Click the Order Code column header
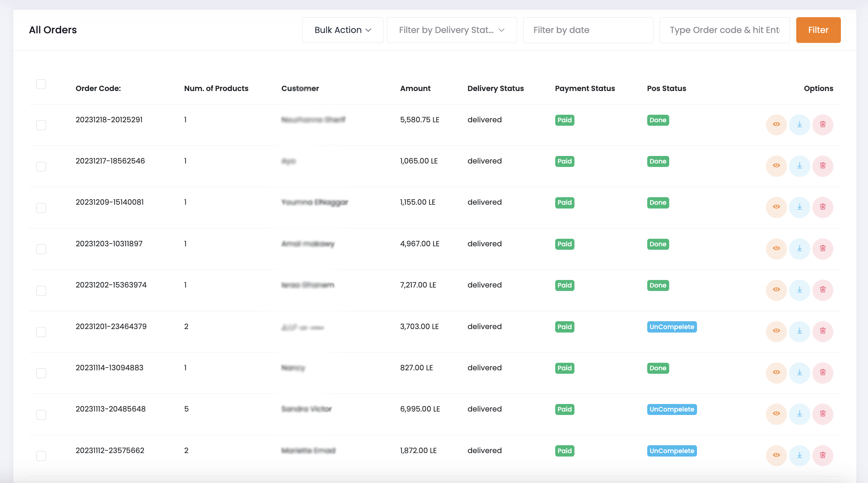The height and width of the screenshot is (483, 868). click(98, 89)
